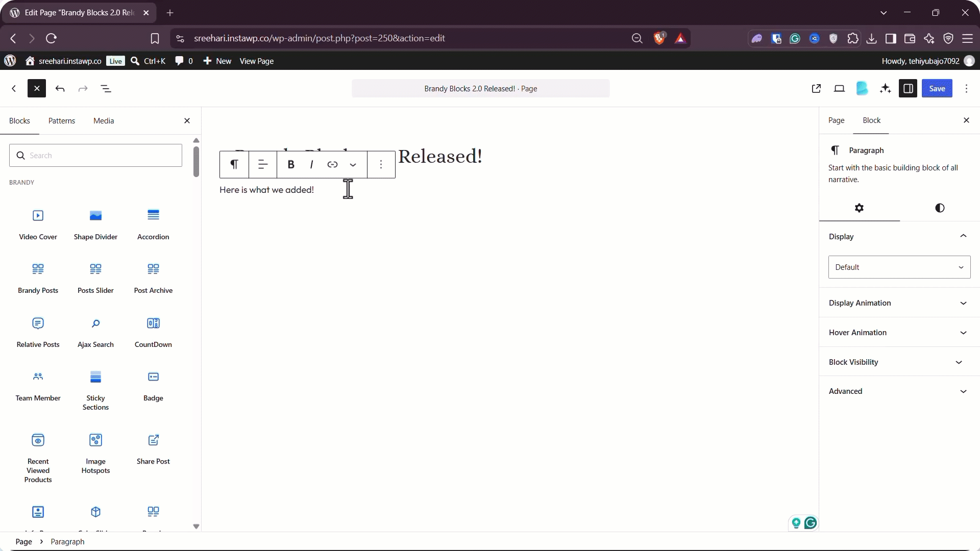This screenshot has width=980, height=551.
Task: Toggle bold formatting
Action: tap(291, 164)
